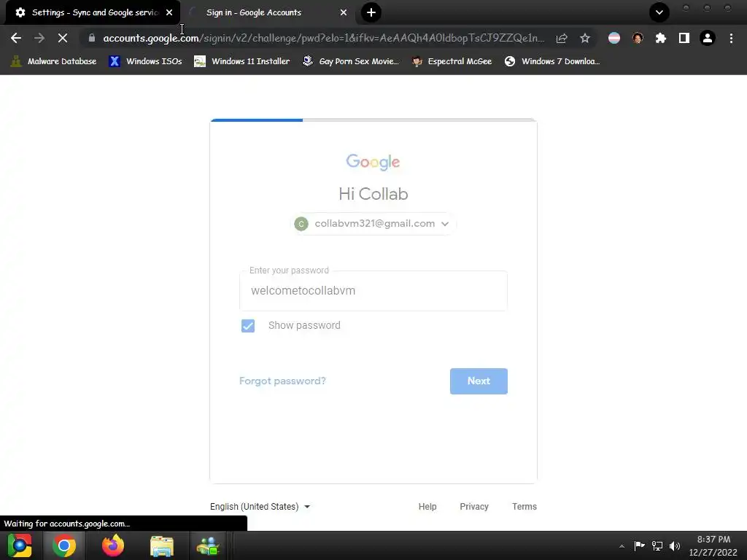Bookmark this page with the star icon
Screen dimensions: 747x560
pos(585,38)
